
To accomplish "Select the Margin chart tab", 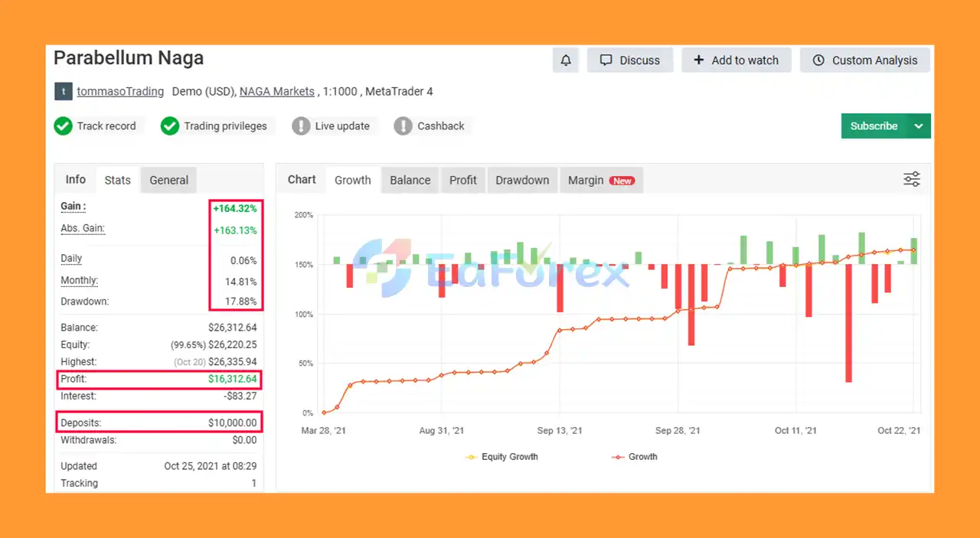I will pos(600,180).
